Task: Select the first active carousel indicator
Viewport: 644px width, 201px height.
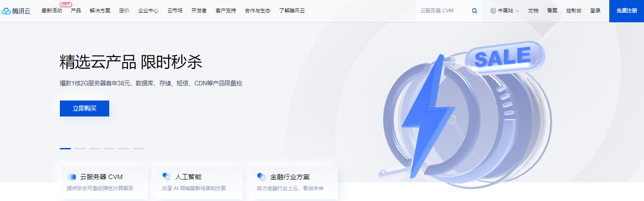Action: (65, 148)
